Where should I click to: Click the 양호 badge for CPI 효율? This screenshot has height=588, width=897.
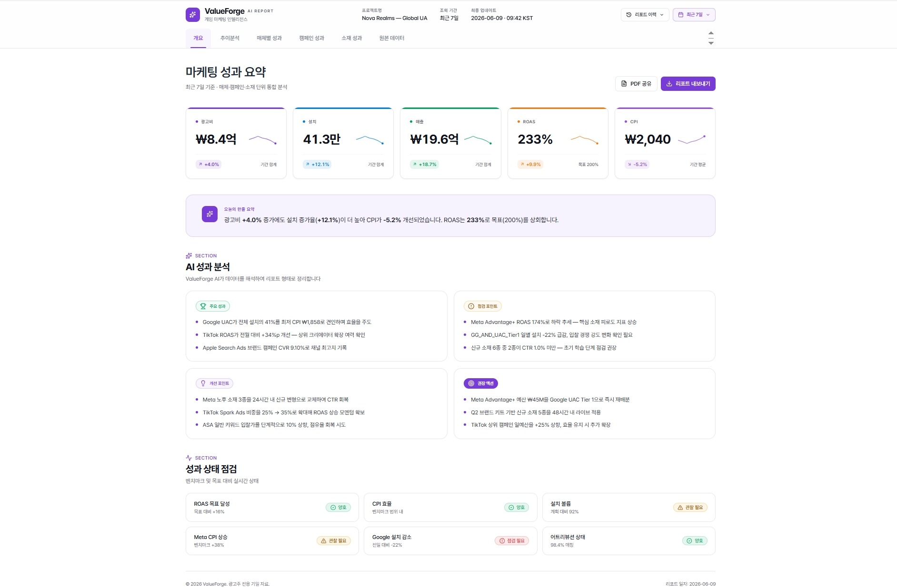pyautogui.click(x=517, y=508)
